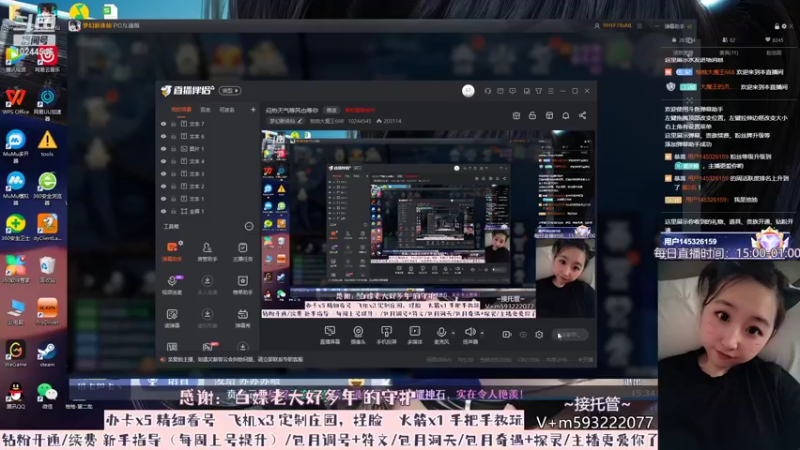This screenshot has height=450, width=800.
Task: Add a 摄像头 camera source
Action: click(x=358, y=335)
